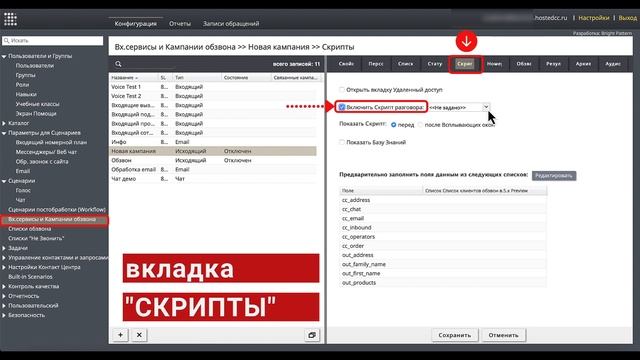The image size is (640, 360).
Task: Open Записи обращений top menu
Action: [231, 24]
